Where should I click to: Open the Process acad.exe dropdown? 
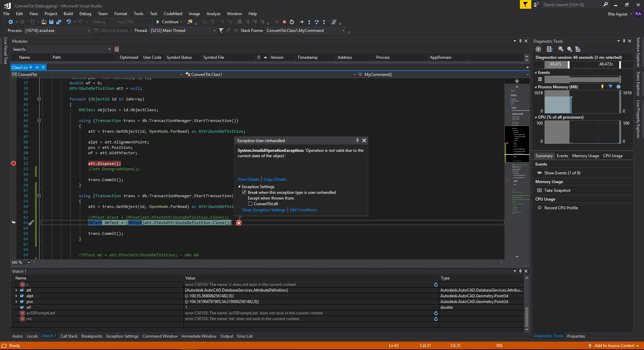click(89, 31)
